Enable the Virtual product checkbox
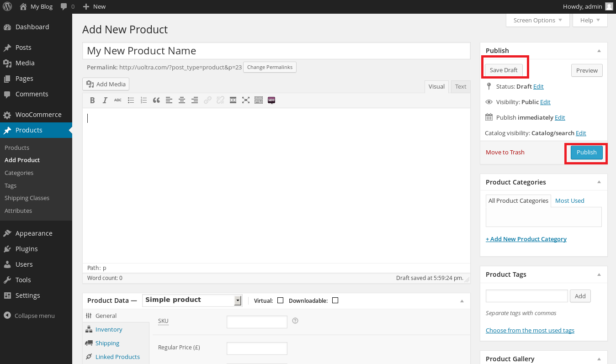The height and width of the screenshot is (364, 616). coord(280,300)
